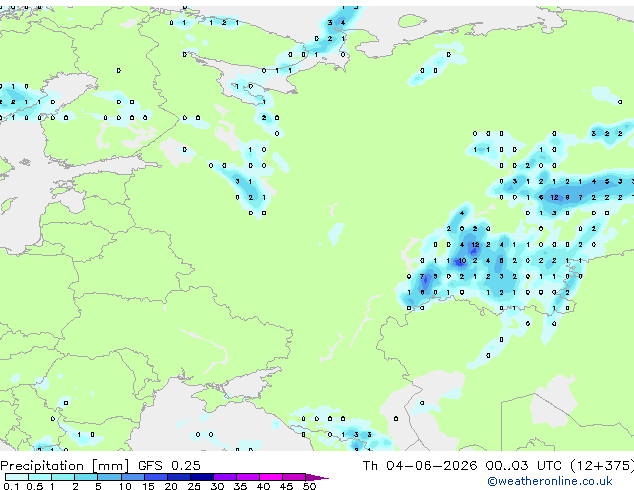634x490 pixels.
Task: Click the '15' legend scale label
Action: point(148,486)
